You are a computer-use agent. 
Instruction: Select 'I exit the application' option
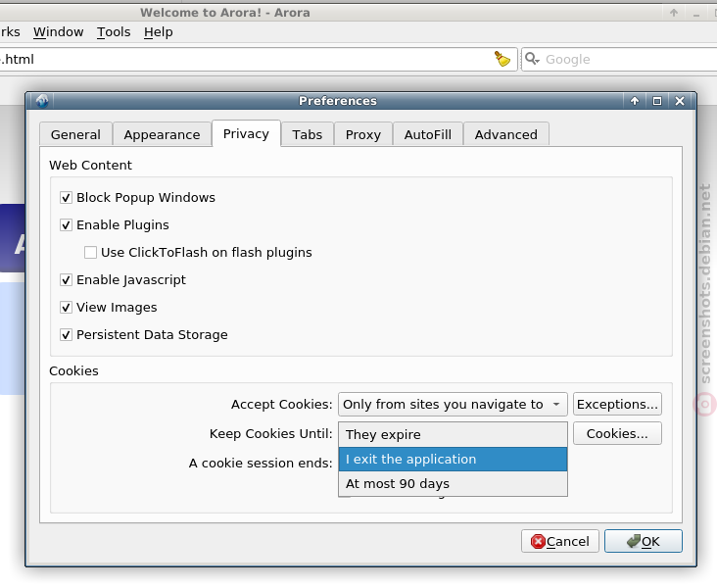453,459
